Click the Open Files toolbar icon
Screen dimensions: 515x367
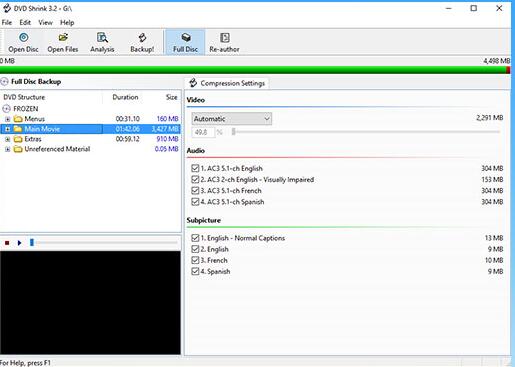(63, 37)
